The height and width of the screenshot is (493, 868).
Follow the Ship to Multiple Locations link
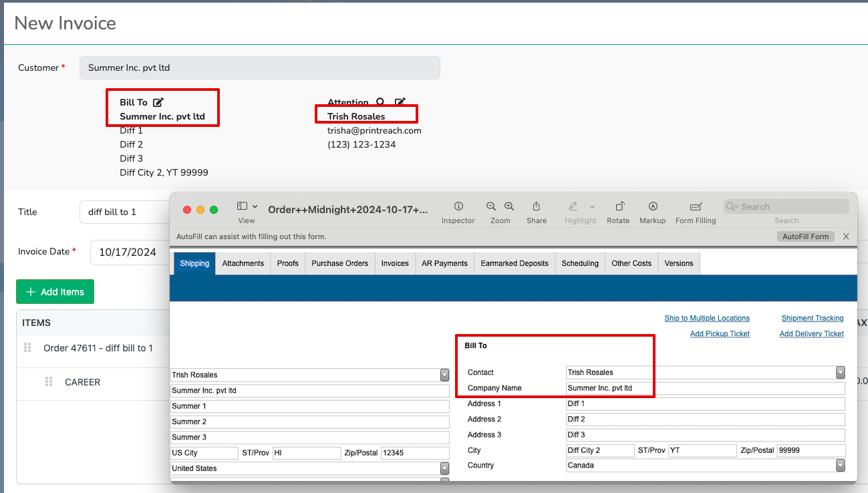coord(707,318)
